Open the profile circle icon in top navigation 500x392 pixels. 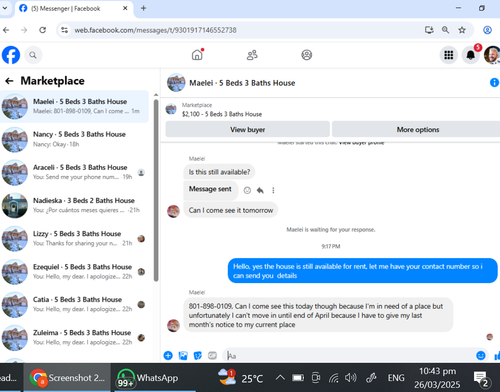click(x=307, y=55)
